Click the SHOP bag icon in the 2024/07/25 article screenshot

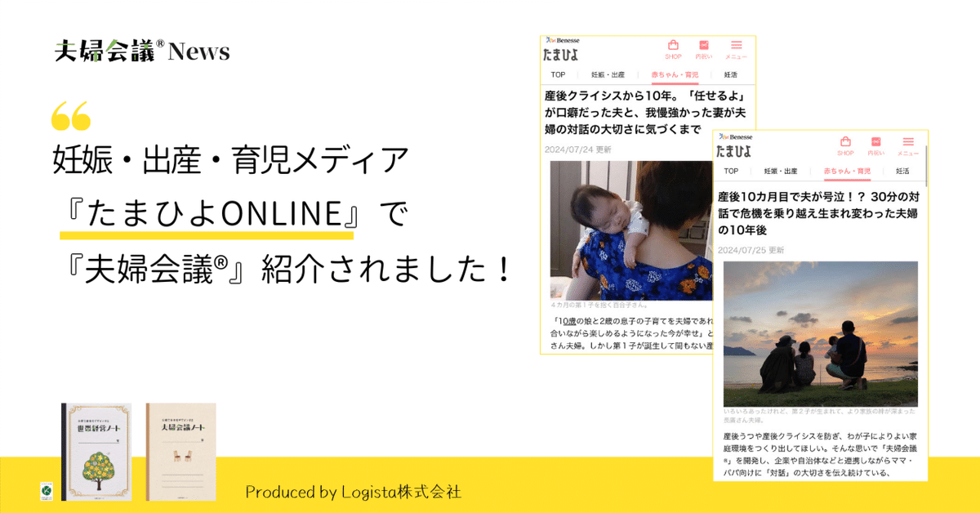[x=845, y=141]
